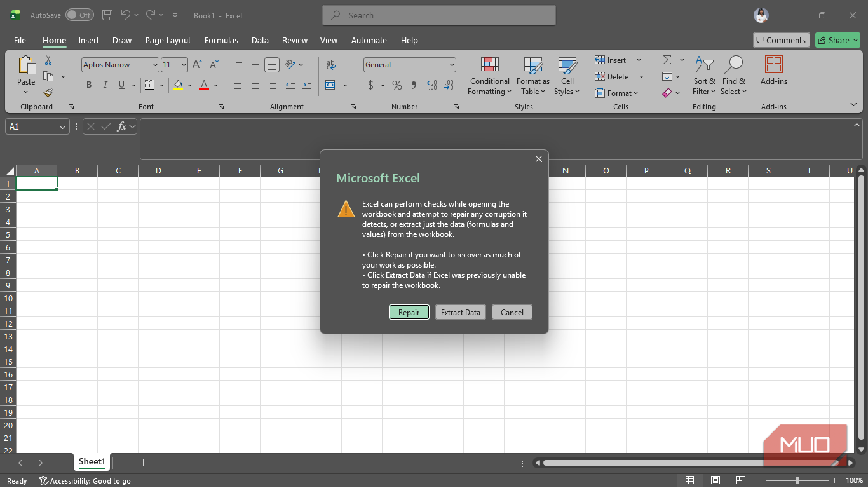Open the Aptos Narrow font name dropdown
The width and height of the screenshot is (868, 488).
pos(155,65)
